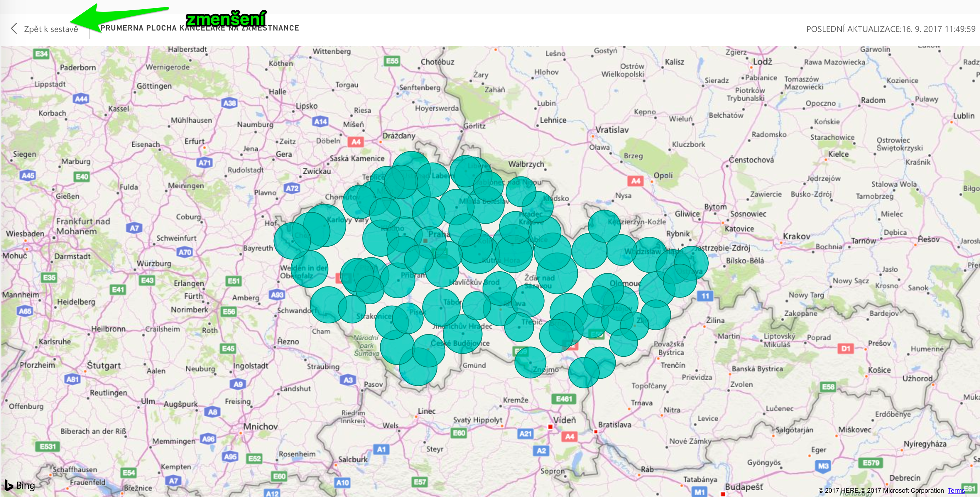Select the title 'PRUMERNA PLOCHA KANCELARE NA ZAMESTNANCE'
The image size is (980, 497).
coord(200,28)
